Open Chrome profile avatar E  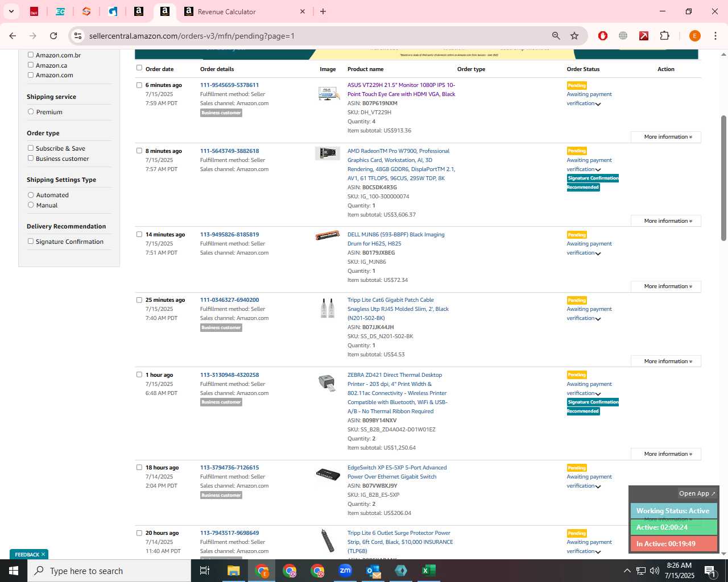(x=694, y=36)
